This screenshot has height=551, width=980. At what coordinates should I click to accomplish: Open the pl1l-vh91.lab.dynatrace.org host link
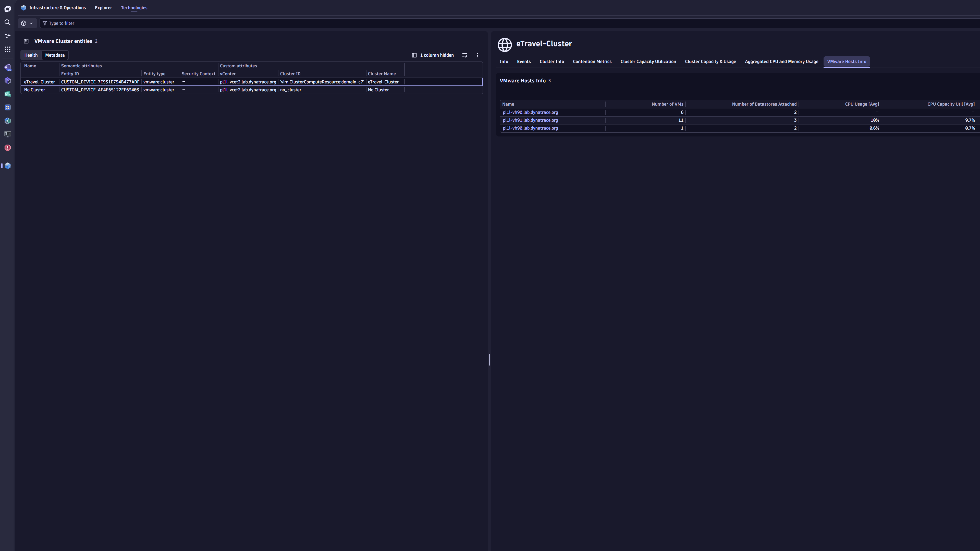530,120
